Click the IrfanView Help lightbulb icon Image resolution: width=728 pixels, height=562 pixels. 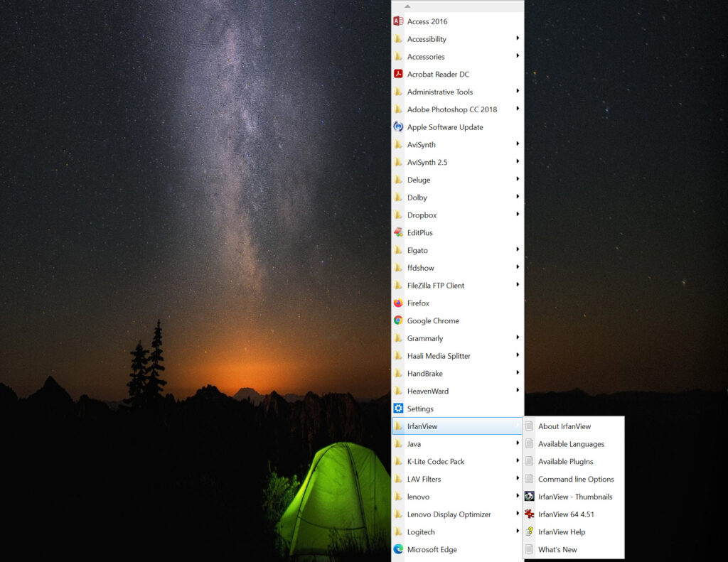529,532
